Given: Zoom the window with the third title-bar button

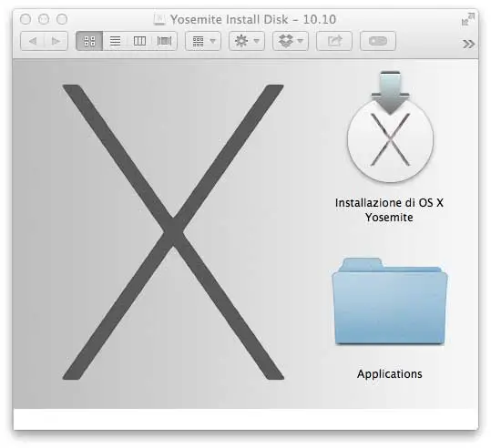Looking at the screenshot, I should 62,19.
